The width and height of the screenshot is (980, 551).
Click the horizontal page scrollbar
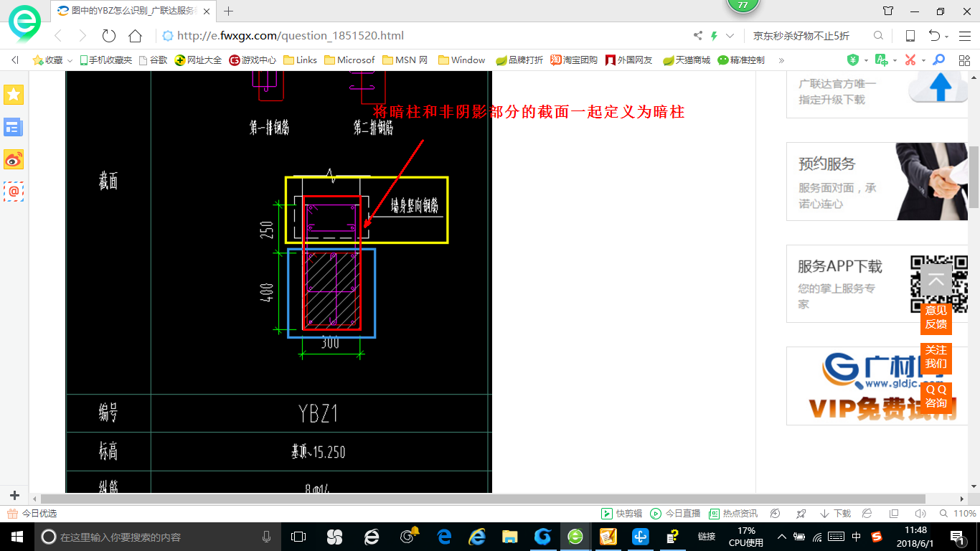pyautogui.click(x=483, y=499)
